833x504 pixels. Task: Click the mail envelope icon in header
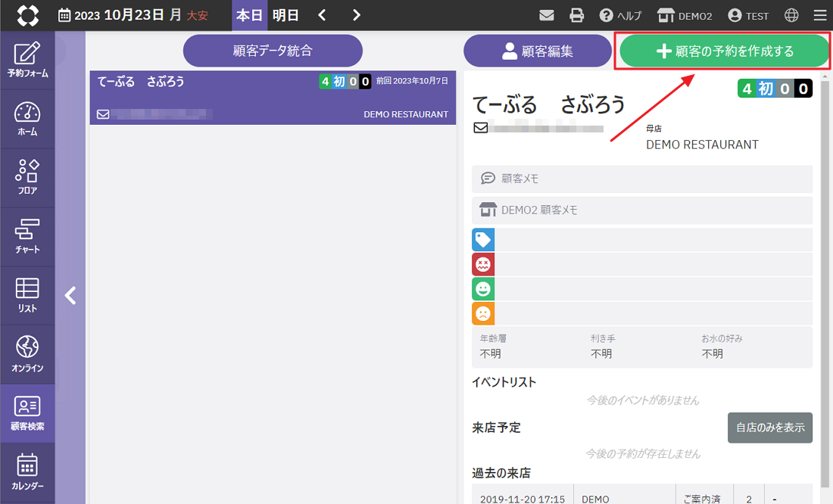coord(547,15)
